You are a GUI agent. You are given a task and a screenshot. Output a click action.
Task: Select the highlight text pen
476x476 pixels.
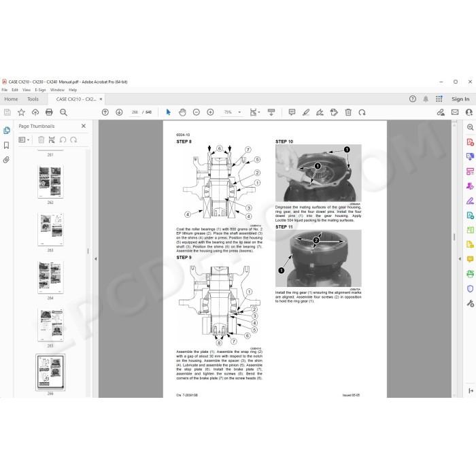point(306,112)
